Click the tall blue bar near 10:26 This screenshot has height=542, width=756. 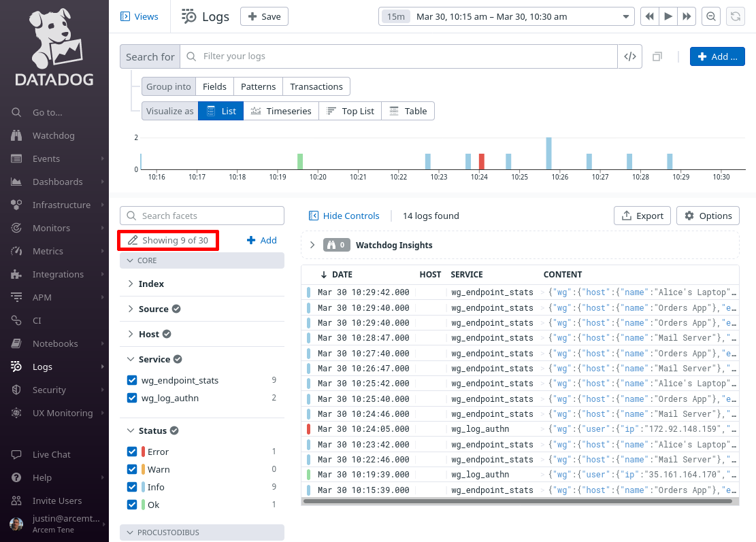548,153
